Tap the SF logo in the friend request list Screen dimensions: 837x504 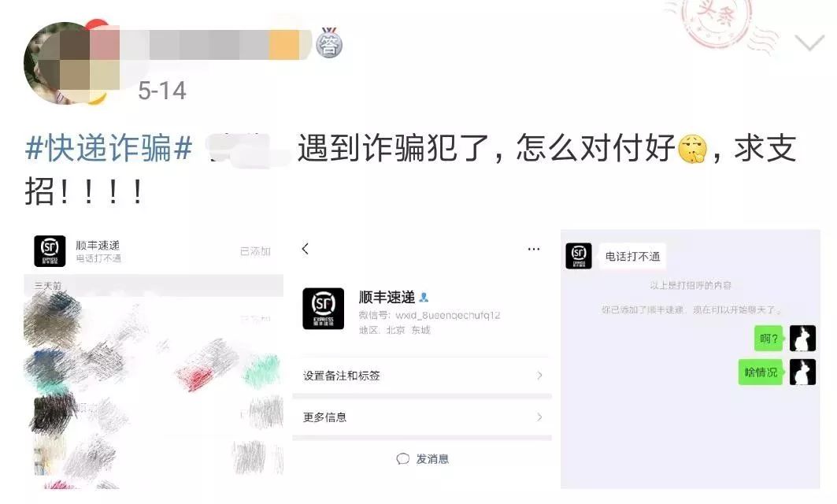(x=50, y=251)
